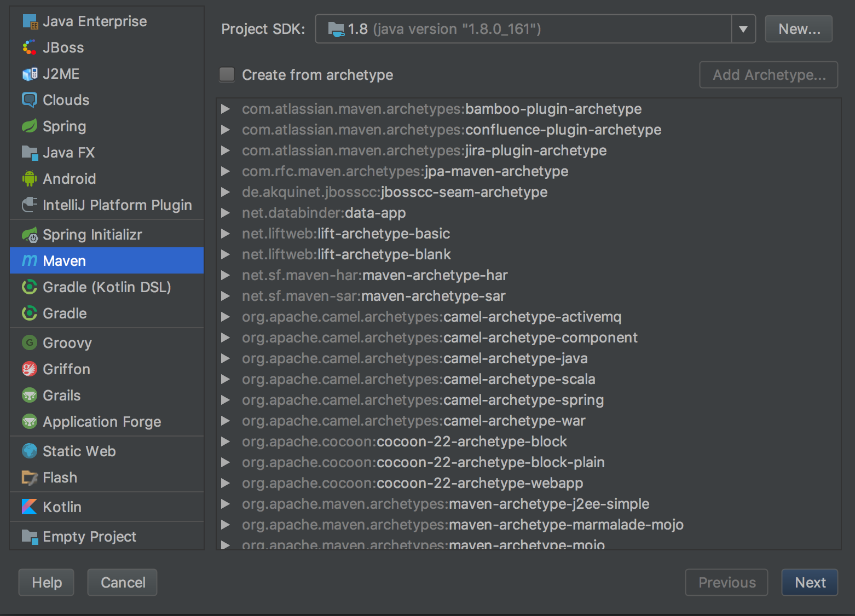The width and height of the screenshot is (855, 616).
Task: Click the Empty Project folder icon
Action: (30, 537)
